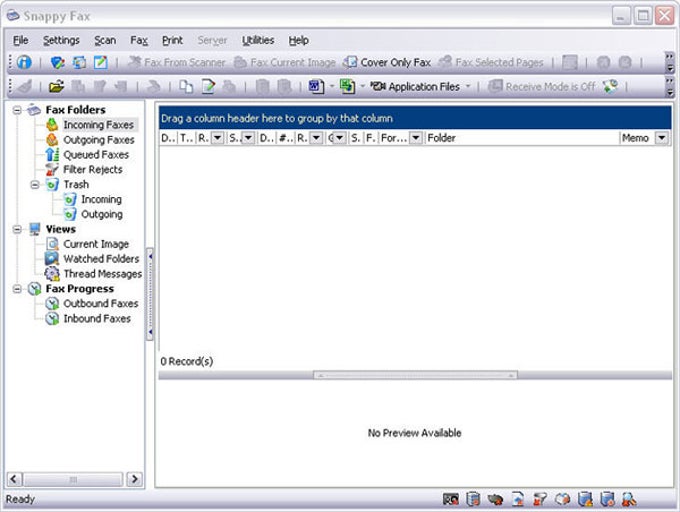This screenshot has height=512, width=680.
Task: Click the Outbound Faxes globe icon
Action: tap(52, 303)
